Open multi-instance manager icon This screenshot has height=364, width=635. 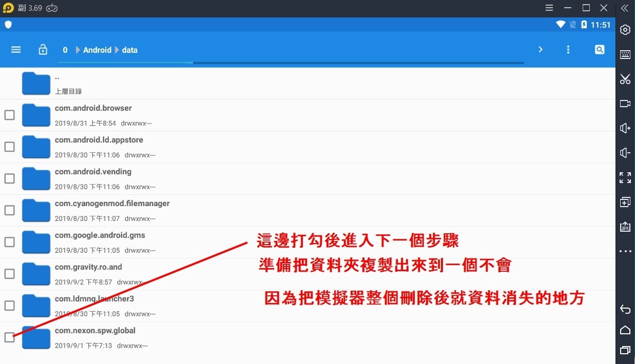(x=625, y=202)
